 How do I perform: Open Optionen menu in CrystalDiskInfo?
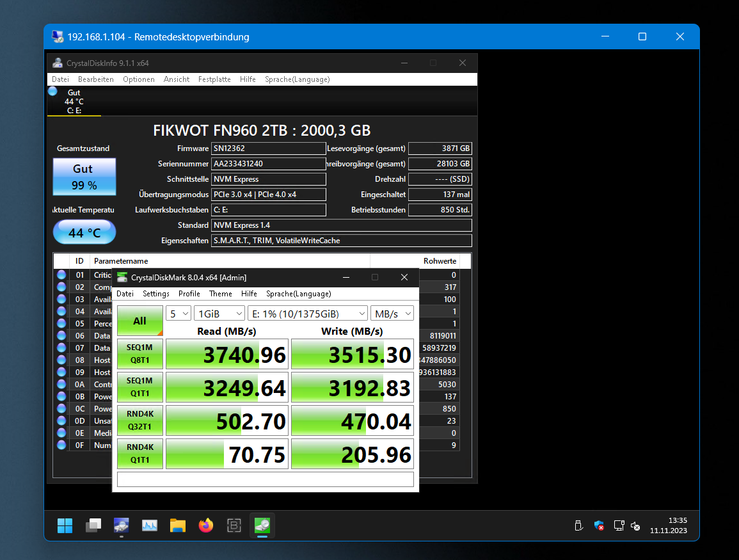pyautogui.click(x=139, y=79)
